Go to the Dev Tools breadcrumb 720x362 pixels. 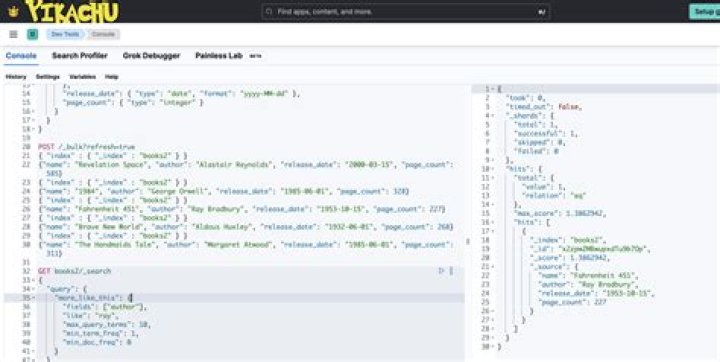point(65,34)
